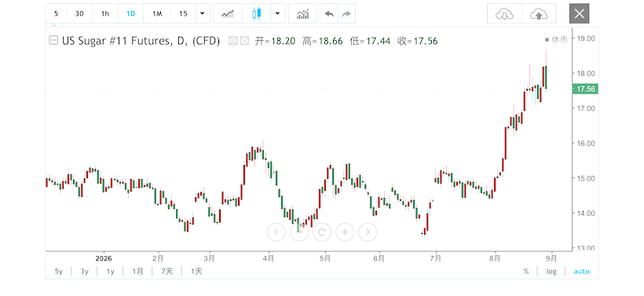
Task: Switch to 1M interval
Action: tap(157, 13)
